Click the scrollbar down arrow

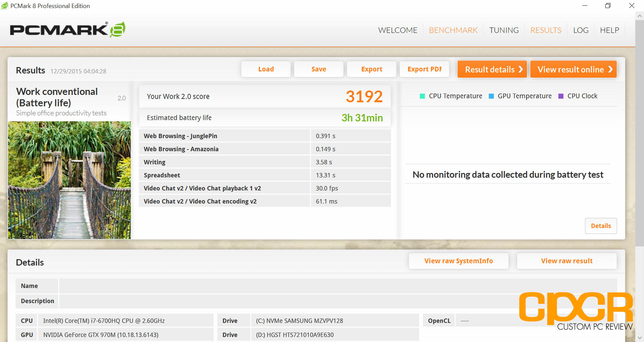(640, 338)
